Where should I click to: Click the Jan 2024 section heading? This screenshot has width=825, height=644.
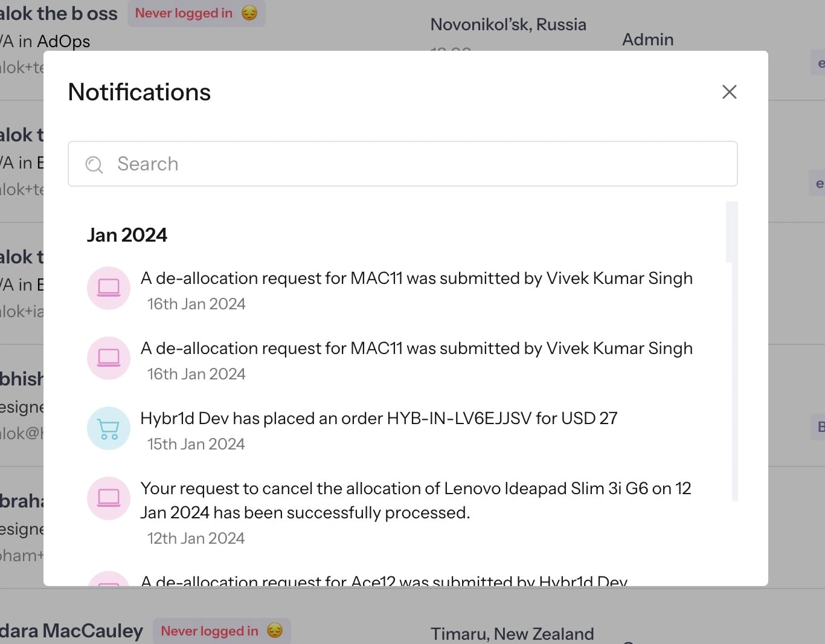point(127,235)
